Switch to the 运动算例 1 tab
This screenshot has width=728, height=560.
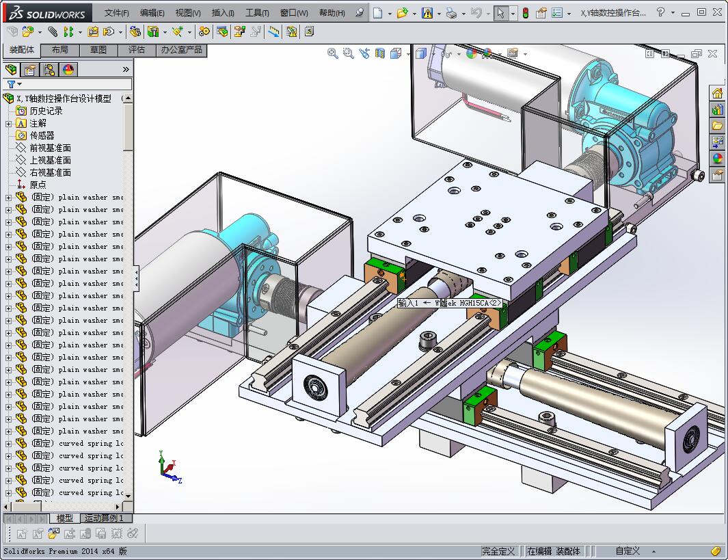(x=104, y=518)
